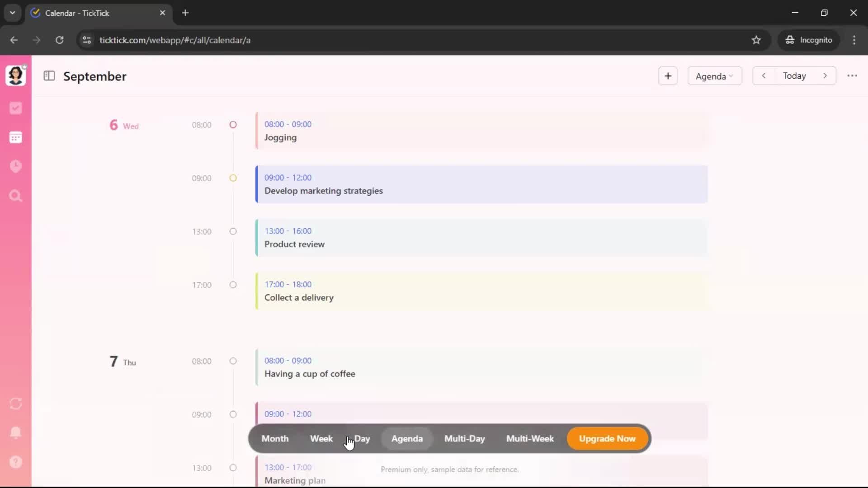The height and width of the screenshot is (488, 868).
Task: Open the Notifications bell icon
Action: coord(15,432)
